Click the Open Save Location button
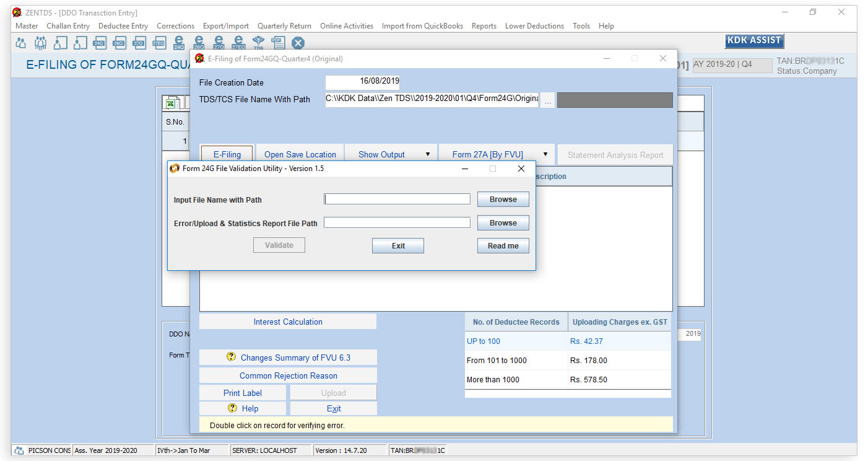Screen dimensions: 868x461 click(300, 154)
